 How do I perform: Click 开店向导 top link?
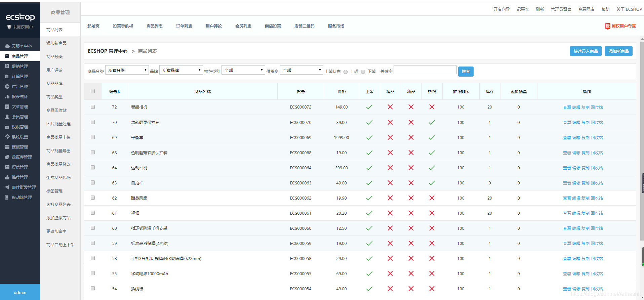pyautogui.click(x=501, y=9)
